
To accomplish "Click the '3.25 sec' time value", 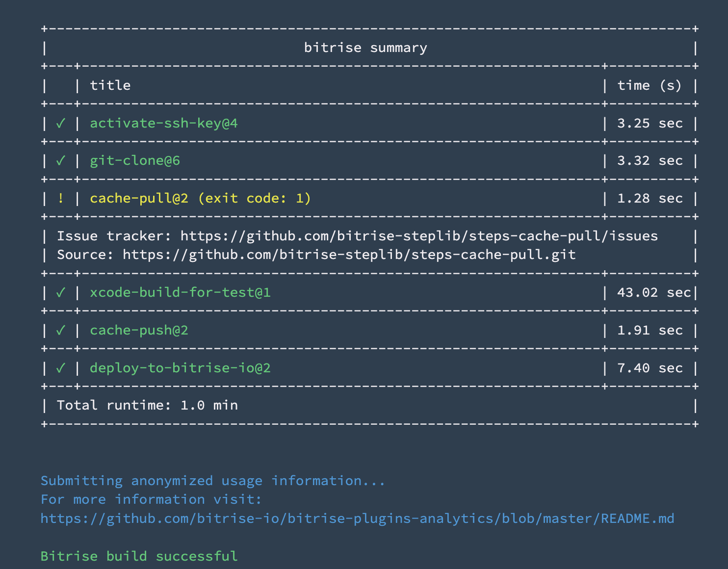I will click(x=650, y=123).
